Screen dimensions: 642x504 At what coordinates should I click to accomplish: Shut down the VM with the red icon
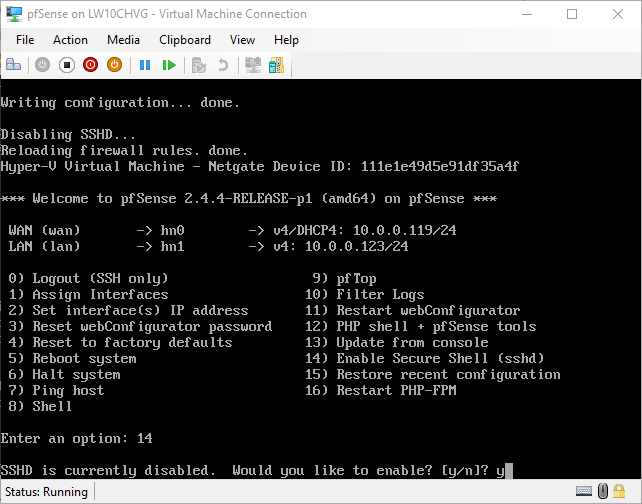(x=90, y=65)
